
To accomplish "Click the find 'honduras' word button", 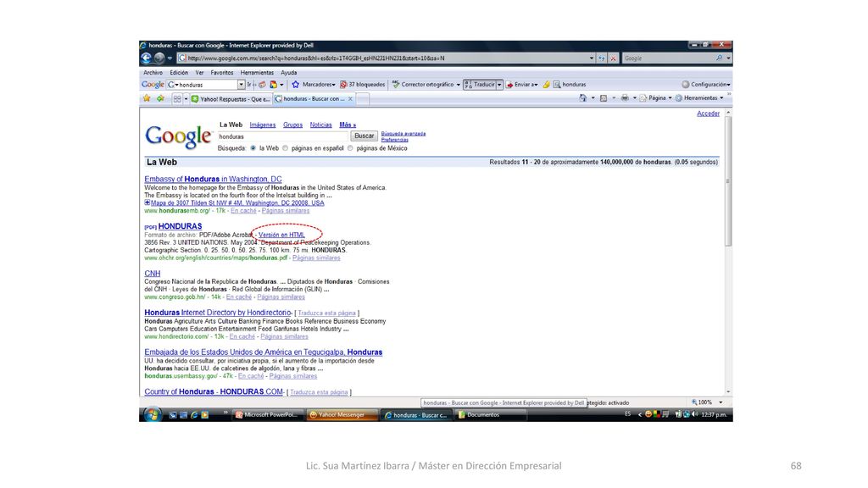I will point(569,85).
